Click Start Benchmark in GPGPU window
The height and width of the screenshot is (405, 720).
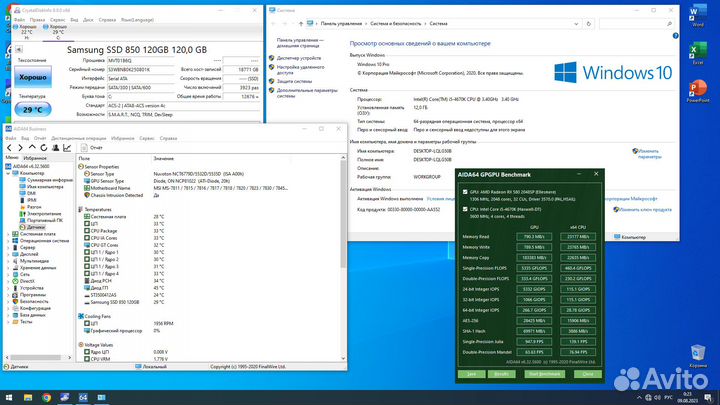(544, 374)
